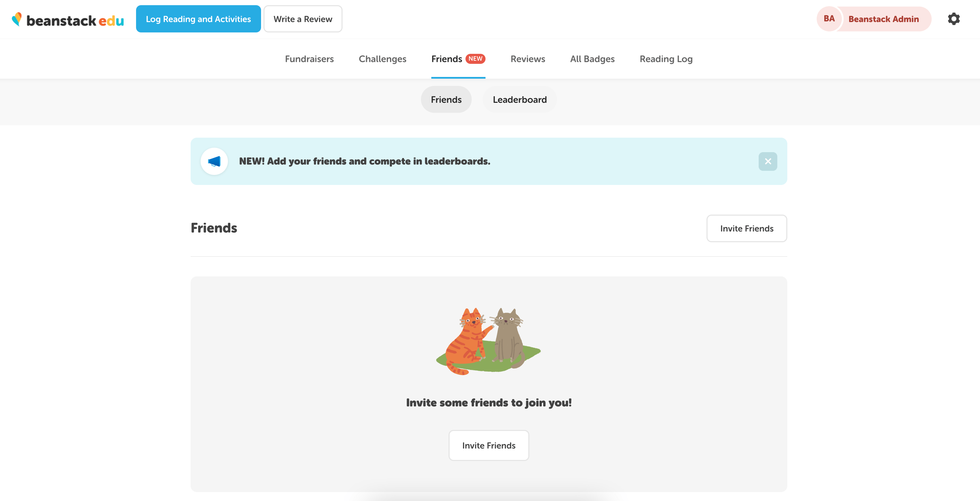Click Log Reading and Activities
The width and height of the screenshot is (980, 501).
click(x=198, y=19)
